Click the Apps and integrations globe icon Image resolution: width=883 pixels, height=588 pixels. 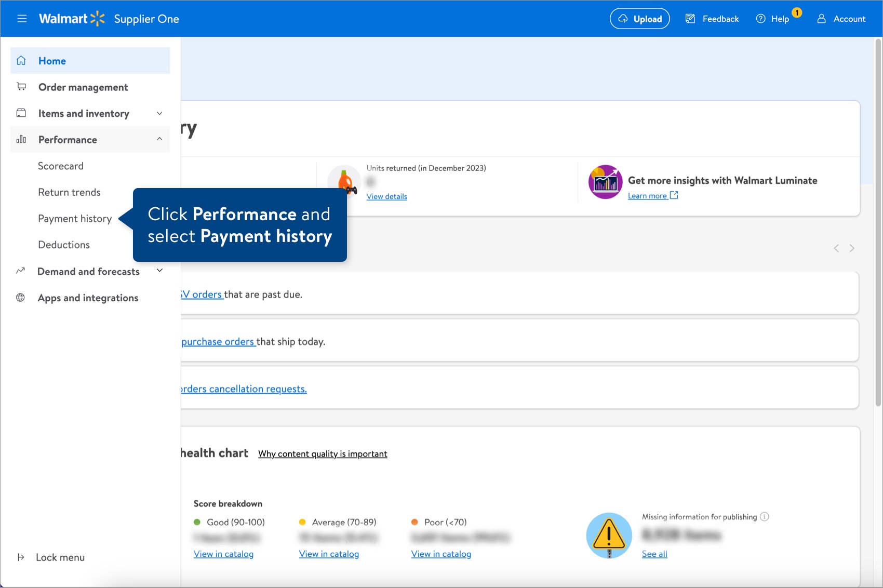21,297
